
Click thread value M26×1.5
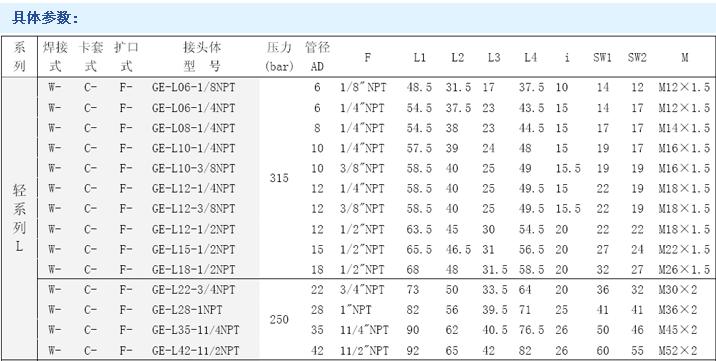684,270
